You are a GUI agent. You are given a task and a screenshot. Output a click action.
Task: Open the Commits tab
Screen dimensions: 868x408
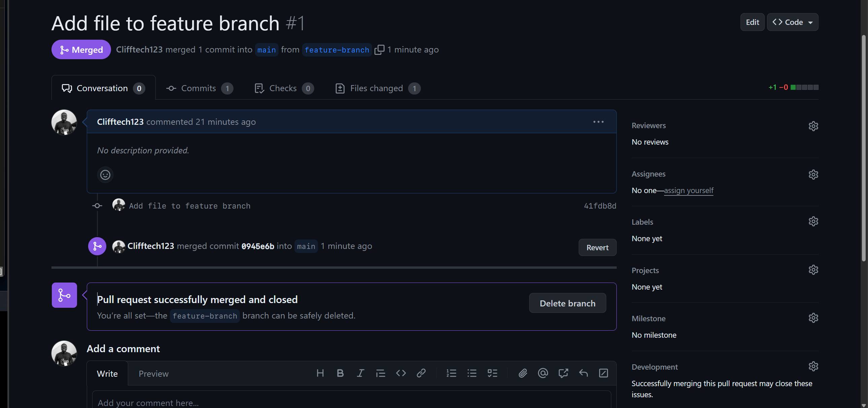click(200, 88)
